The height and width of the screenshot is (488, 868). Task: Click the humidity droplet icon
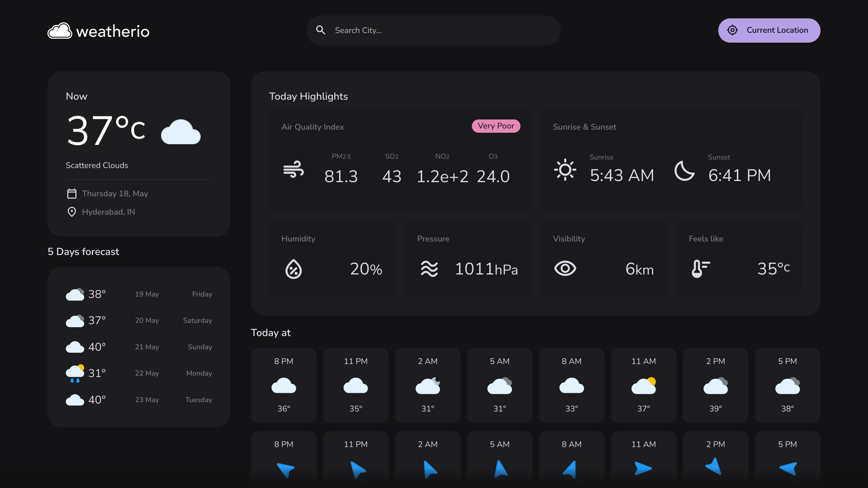pyautogui.click(x=294, y=269)
